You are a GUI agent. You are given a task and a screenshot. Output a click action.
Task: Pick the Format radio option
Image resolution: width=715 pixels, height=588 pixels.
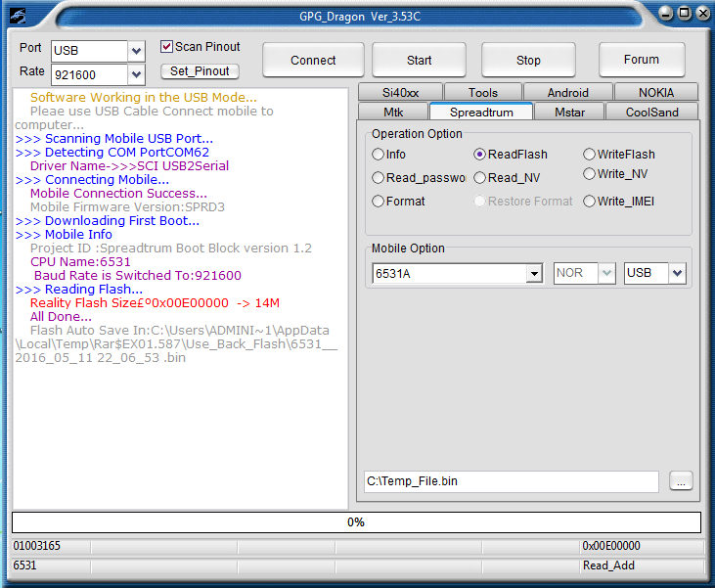click(x=378, y=202)
